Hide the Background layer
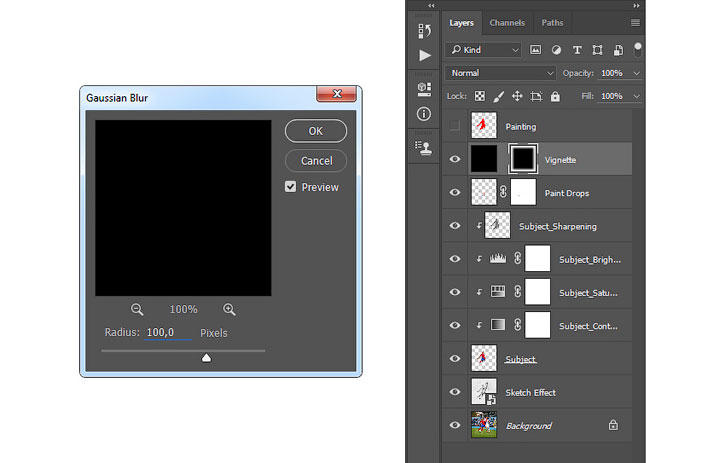 455,425
